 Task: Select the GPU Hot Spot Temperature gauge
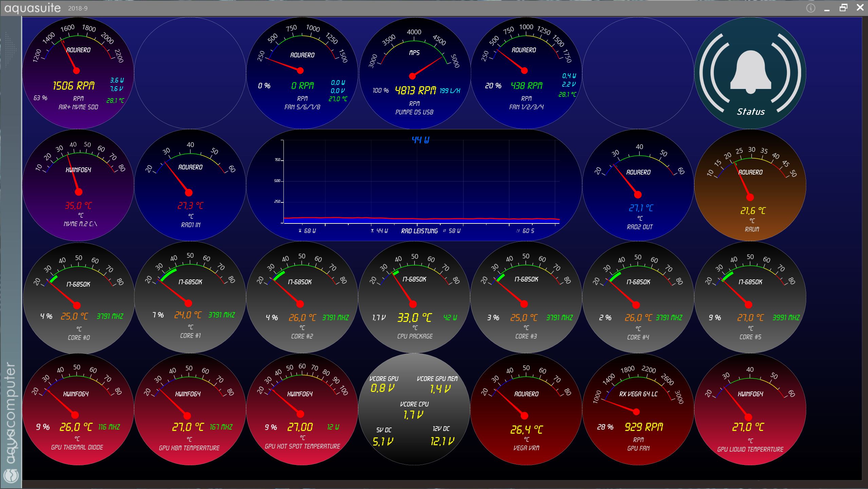[302, 409]
